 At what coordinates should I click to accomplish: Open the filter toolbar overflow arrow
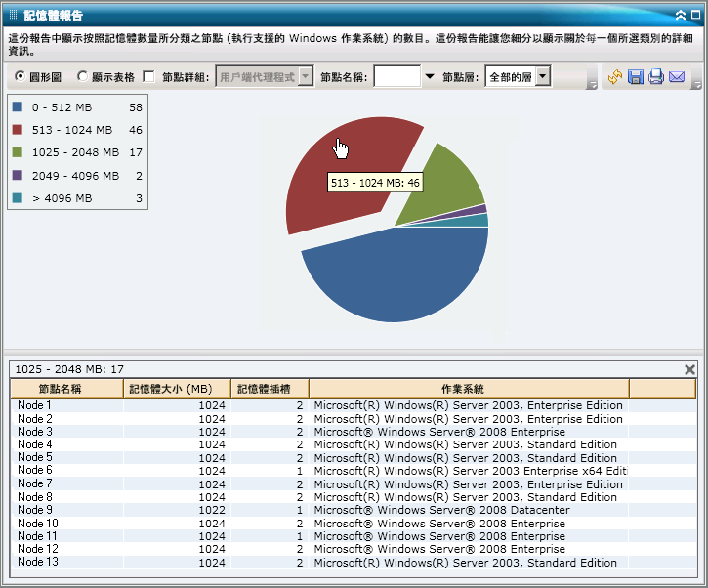coord(592,85)
